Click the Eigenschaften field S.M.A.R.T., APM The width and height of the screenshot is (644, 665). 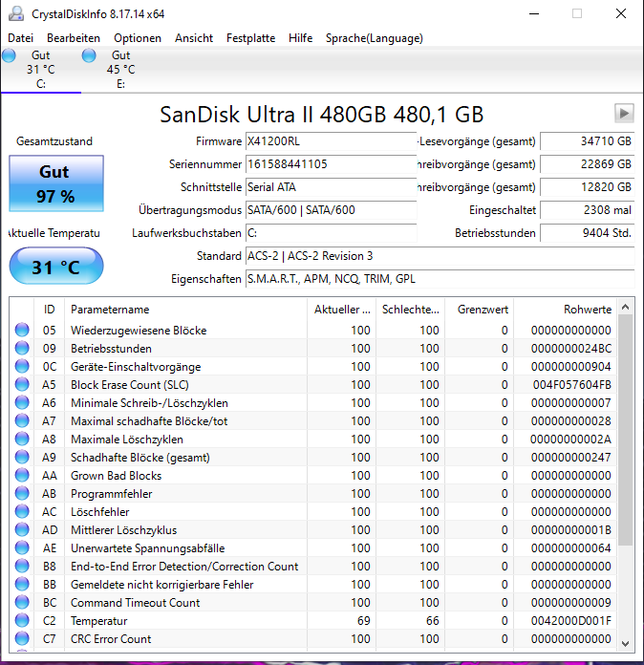coord(440,279)
